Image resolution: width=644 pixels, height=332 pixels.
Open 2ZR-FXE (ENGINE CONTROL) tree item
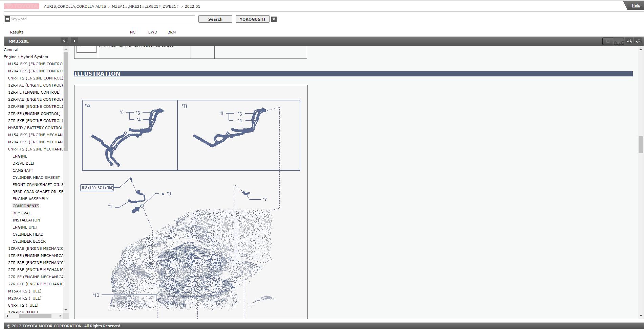pyautogui.click(x=36, y=121)
